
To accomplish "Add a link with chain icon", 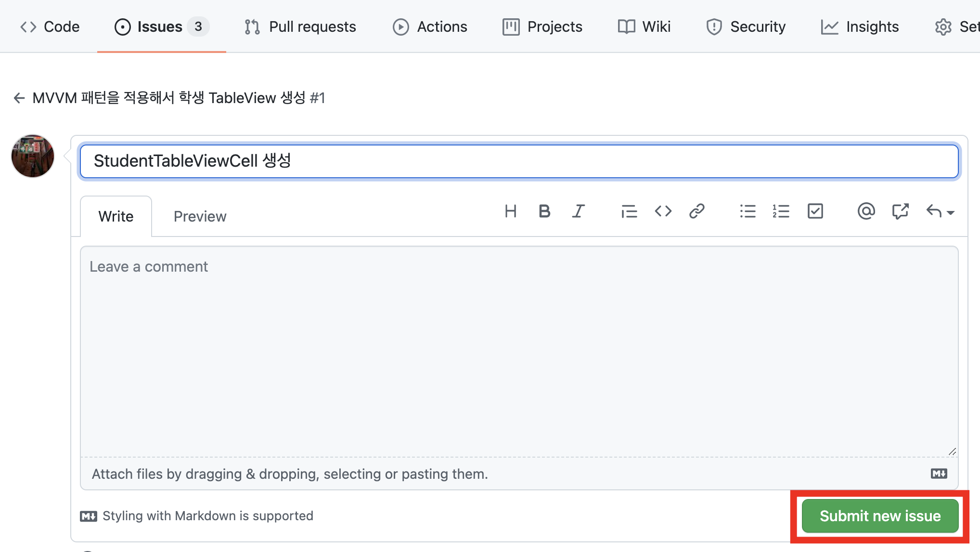I will coord(696,211).
